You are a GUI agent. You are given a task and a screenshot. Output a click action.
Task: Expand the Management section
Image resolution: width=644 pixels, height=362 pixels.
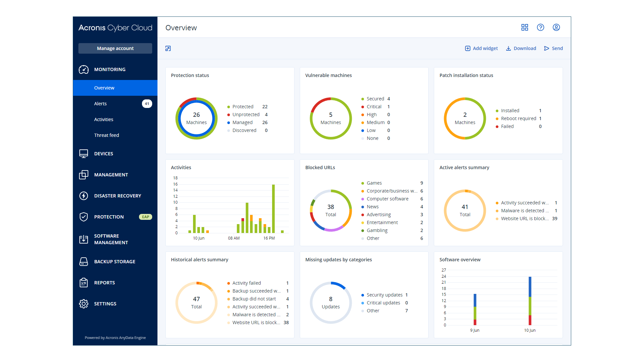(111, 175)
